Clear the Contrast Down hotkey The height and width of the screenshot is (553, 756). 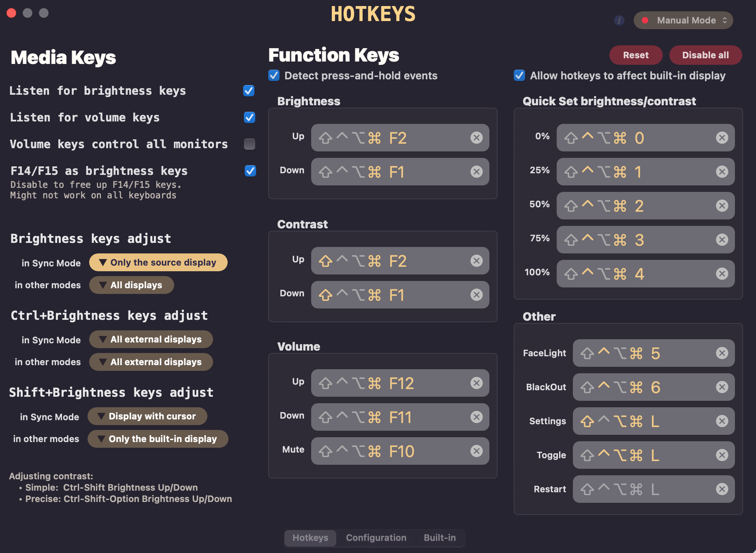click(476, 295)
